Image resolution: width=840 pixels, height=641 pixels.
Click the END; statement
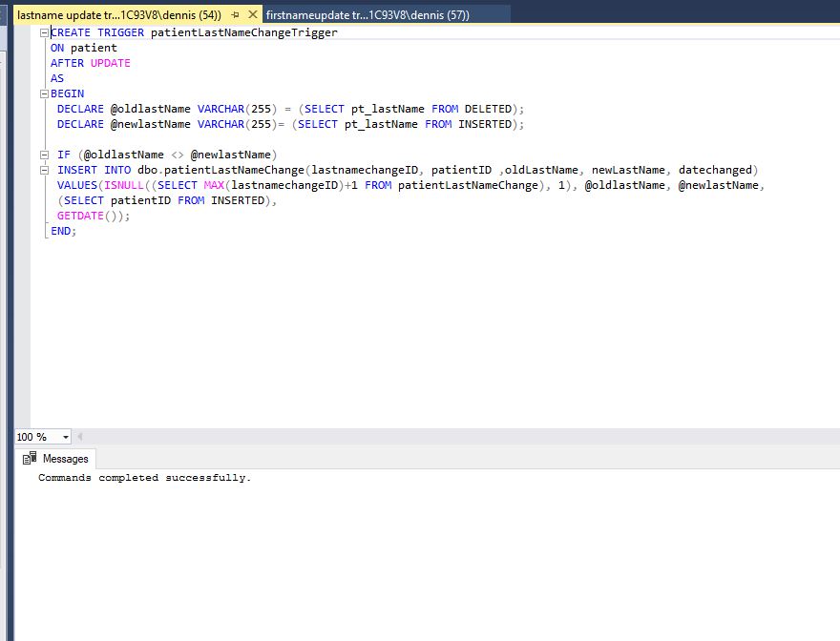(x=64, y=232)
